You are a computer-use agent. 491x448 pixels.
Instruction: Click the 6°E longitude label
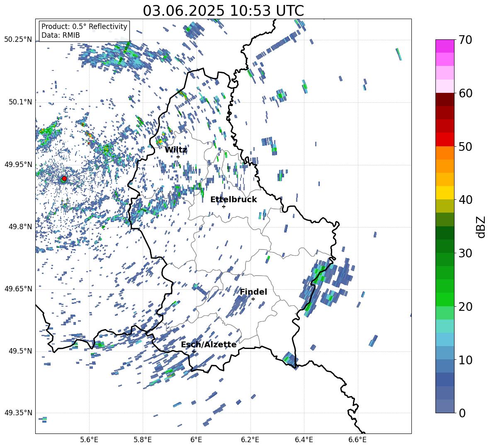point(196,440)
